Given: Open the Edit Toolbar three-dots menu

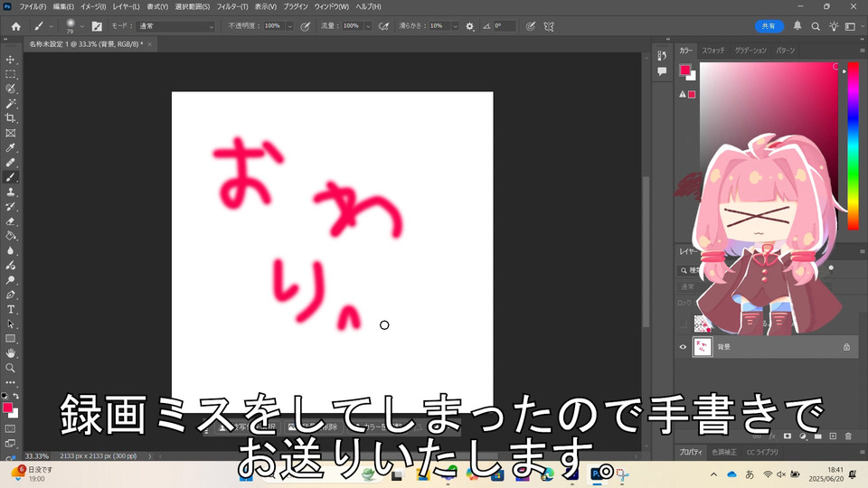Looking at the screenshot, I should 11,382.
